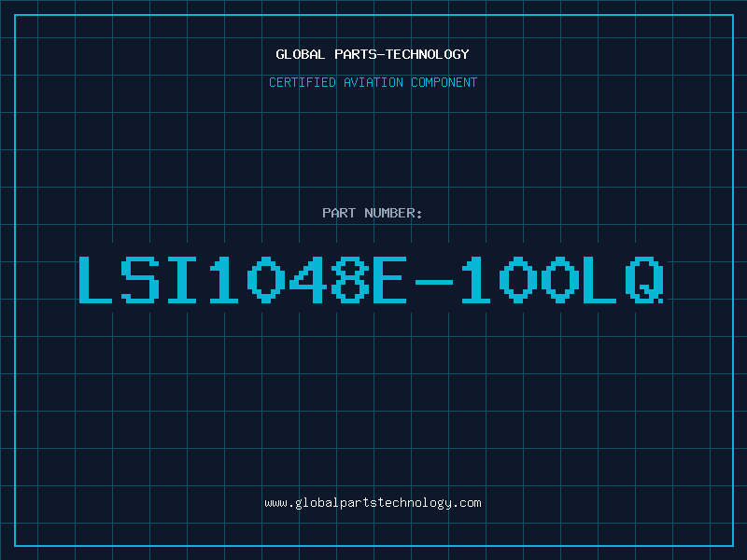Click the 'PART NUMBER:' label
747x560 pixels.
pos(373,213)
